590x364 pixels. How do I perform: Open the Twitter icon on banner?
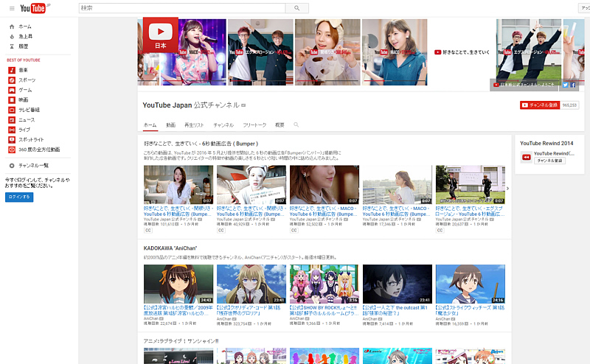coord(565,85)
